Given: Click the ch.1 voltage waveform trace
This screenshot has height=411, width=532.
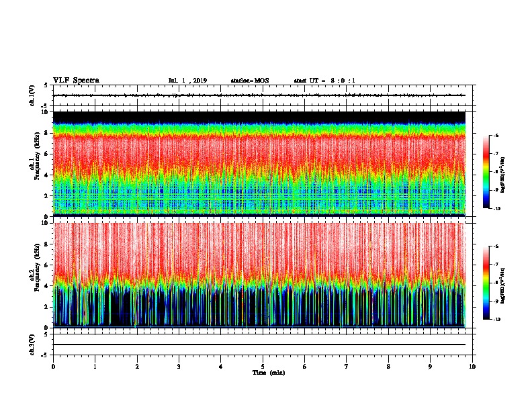Looking at the screenshot, I should (259, 95).
